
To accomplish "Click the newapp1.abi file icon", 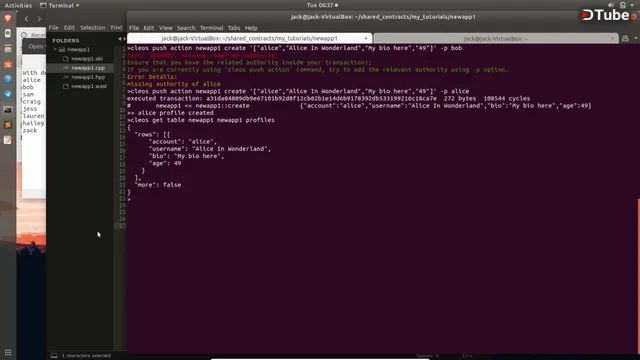I will 66,59.
